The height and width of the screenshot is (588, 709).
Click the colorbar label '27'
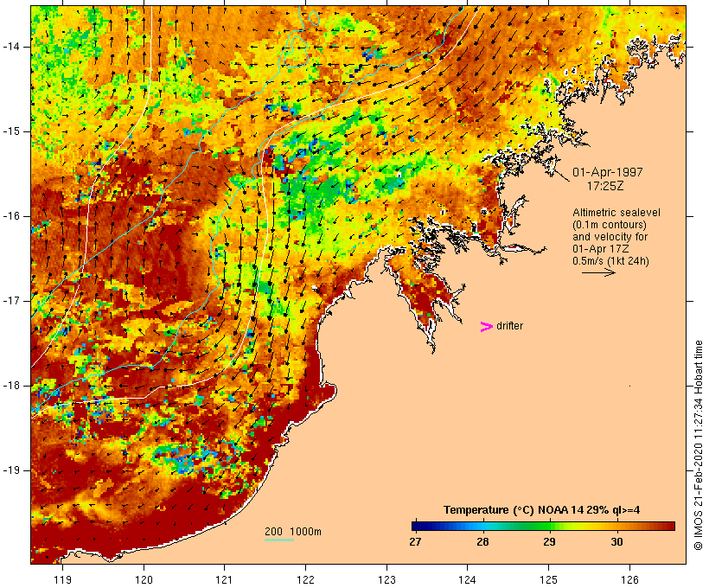(x=415, y=542)
